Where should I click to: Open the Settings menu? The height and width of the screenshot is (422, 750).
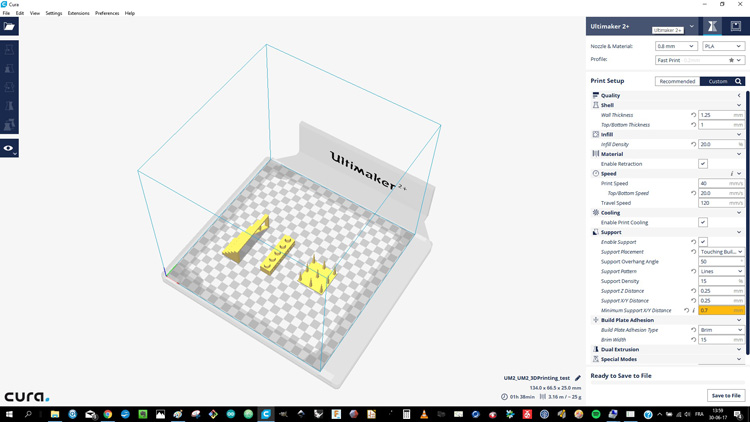54,13
